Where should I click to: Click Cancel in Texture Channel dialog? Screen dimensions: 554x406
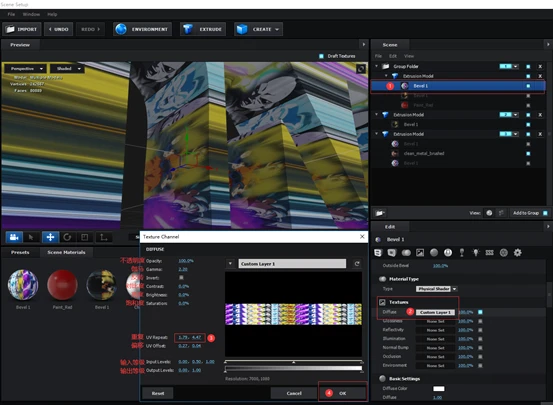[x=294, y=393]
